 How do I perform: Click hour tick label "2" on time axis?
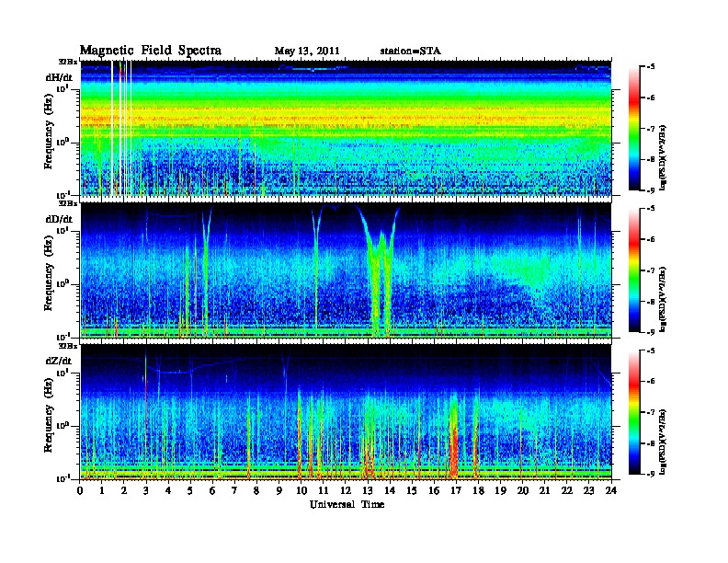(x=124, y=490)
